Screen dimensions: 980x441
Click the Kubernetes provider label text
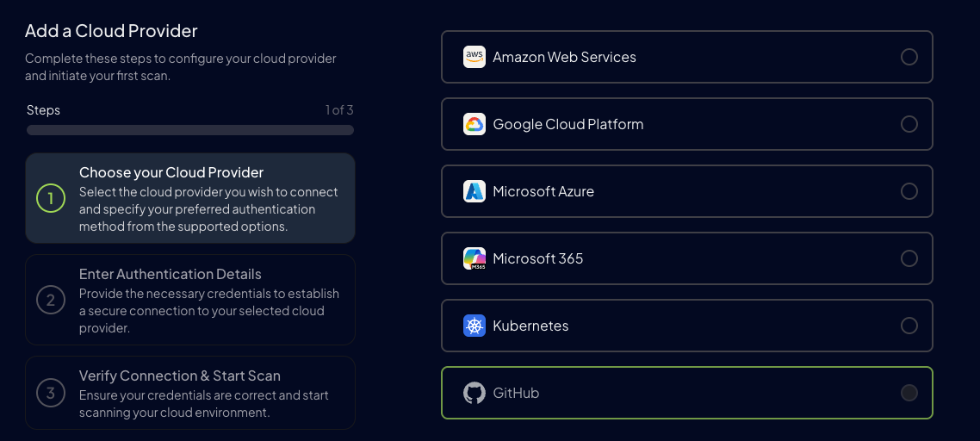[530, 326]
